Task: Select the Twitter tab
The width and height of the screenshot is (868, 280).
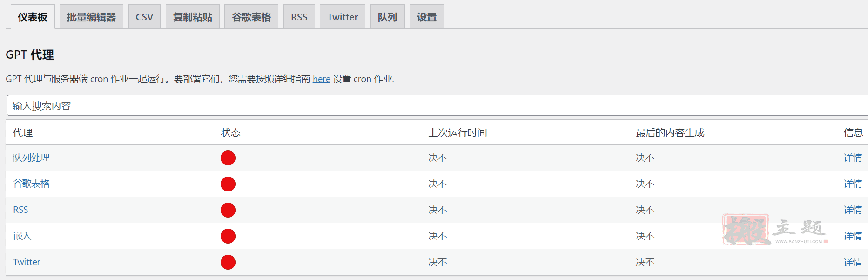Action: [343, 17]
